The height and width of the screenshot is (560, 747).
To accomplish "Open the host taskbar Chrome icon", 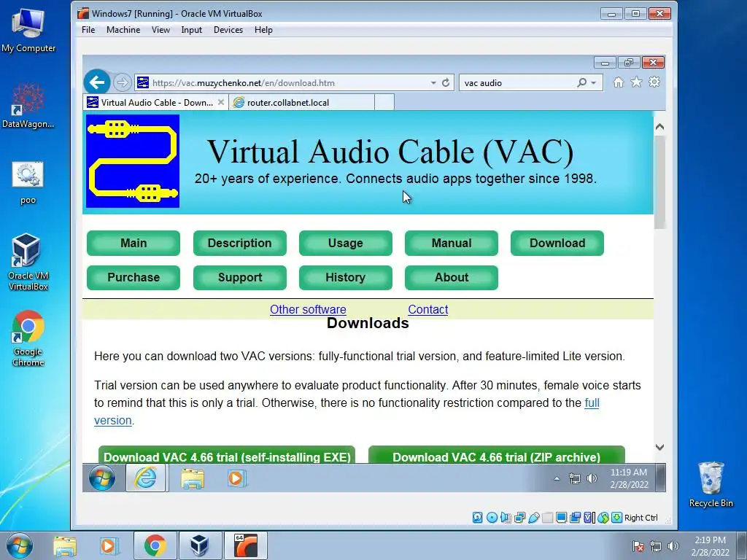I will click(x=155, y=545).
